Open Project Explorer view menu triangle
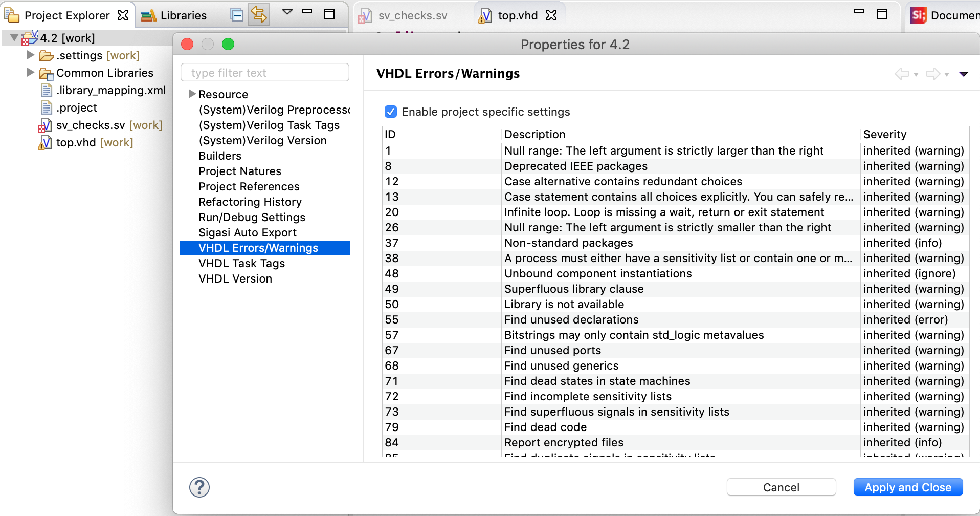The image size is (980, 516). [x=287, y=12]
